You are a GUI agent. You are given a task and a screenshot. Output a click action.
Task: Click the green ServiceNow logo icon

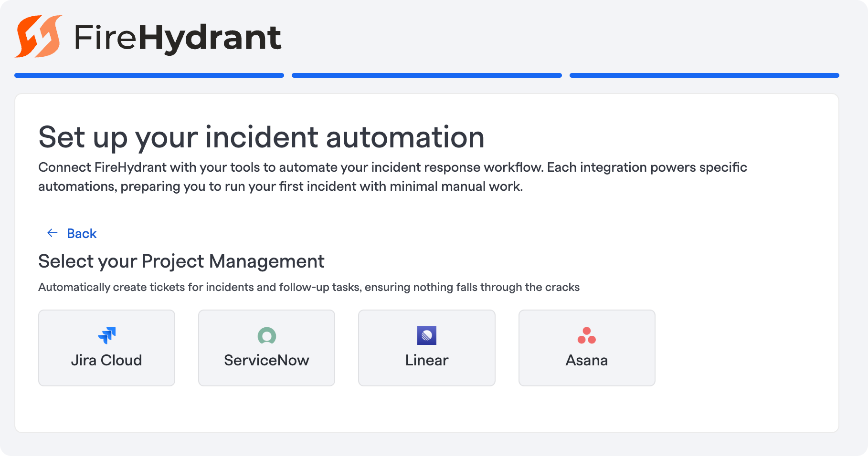click(267, 335)
